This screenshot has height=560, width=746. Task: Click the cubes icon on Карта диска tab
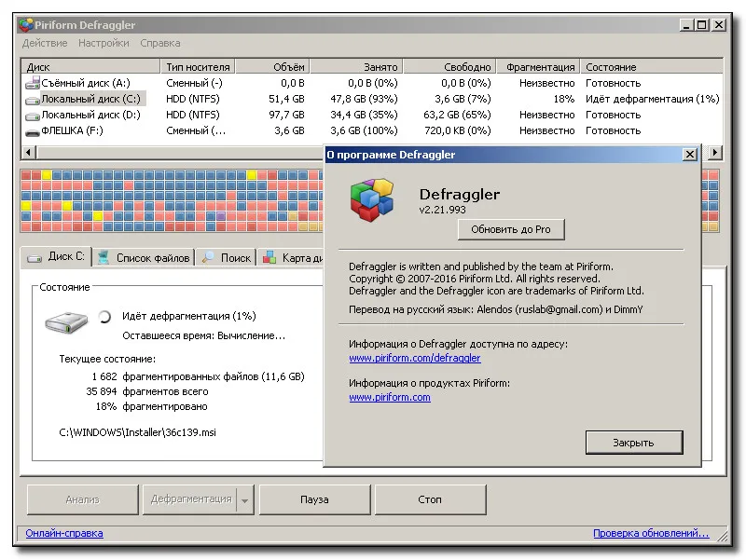(x=269, y=257)
